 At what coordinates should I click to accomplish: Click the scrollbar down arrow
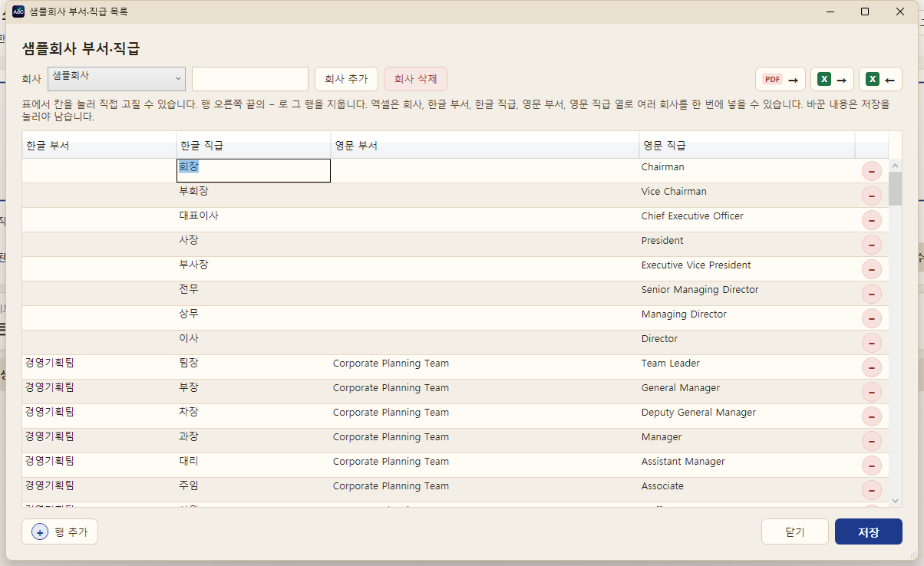[x=896, y=500]
